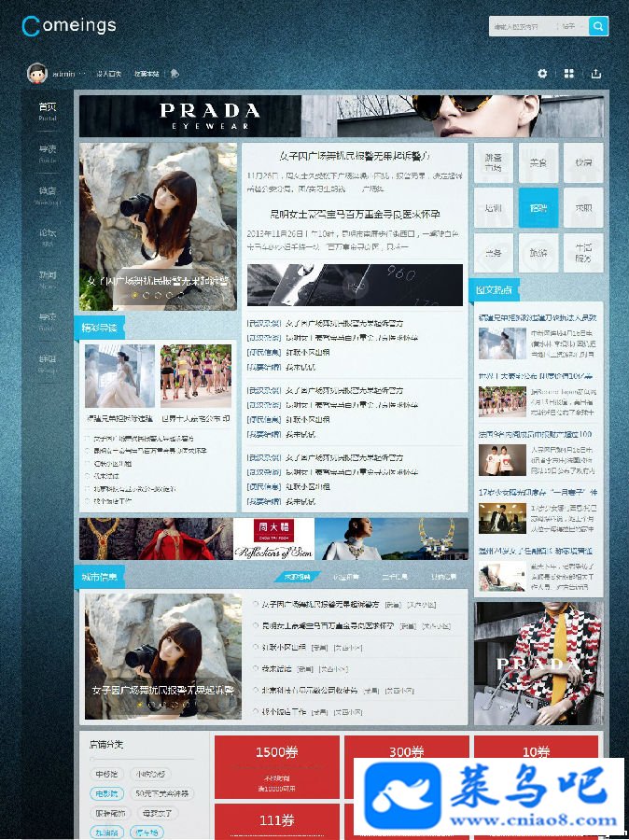Select the highlighted tab in 城市信息 section

click(298, 577)
